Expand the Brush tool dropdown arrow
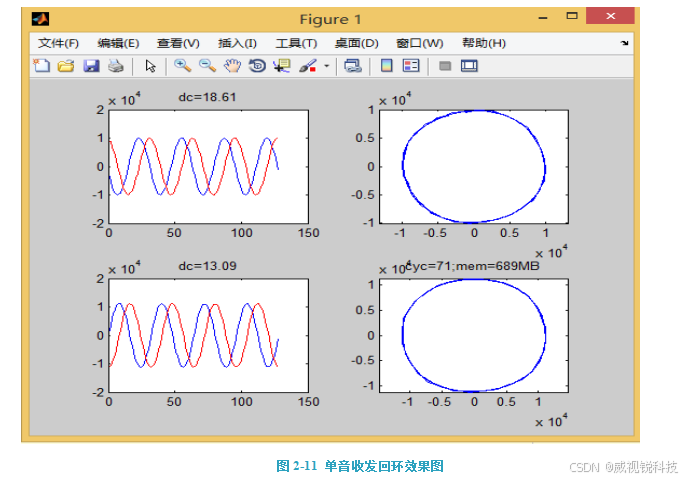This screenshot has width=686, height=481. [x=326, y=67]
